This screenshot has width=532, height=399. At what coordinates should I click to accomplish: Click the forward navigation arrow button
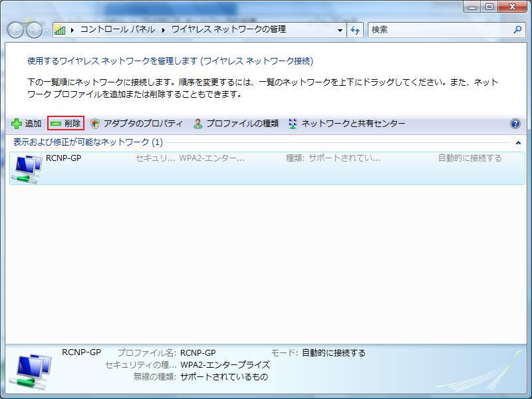point(34,30)
